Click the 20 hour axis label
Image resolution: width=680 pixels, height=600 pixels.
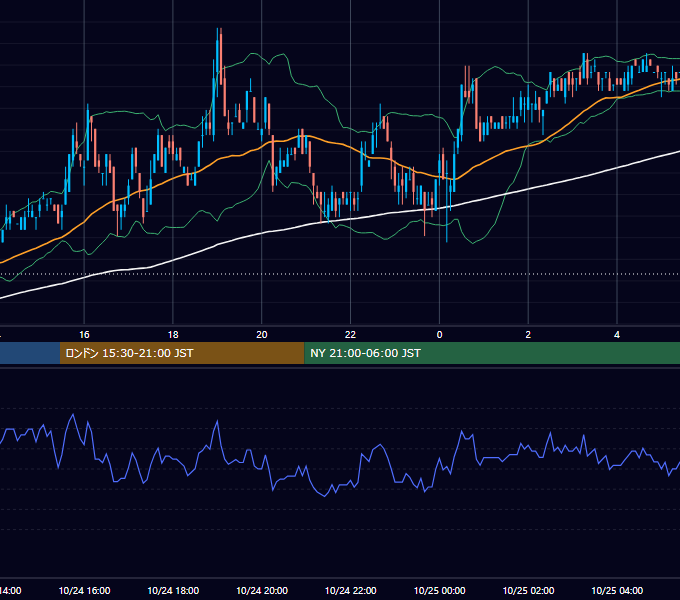262,335
